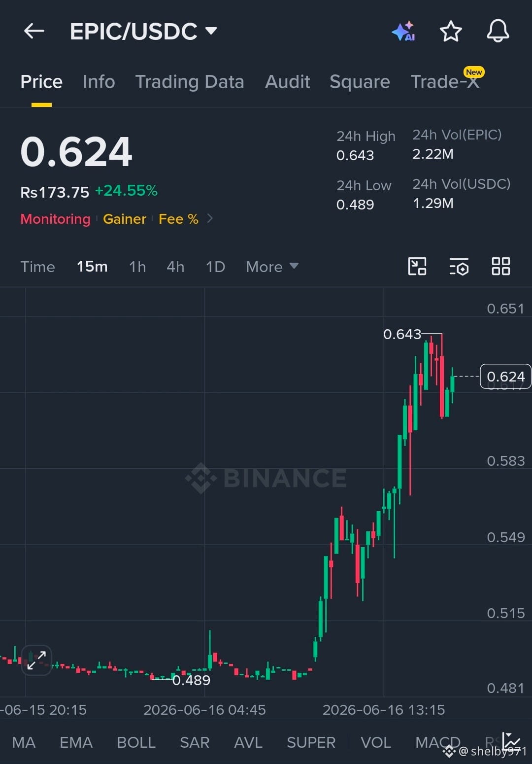Switch to the Info tab
Screen dimensions: 532x764
pos(99,82)
